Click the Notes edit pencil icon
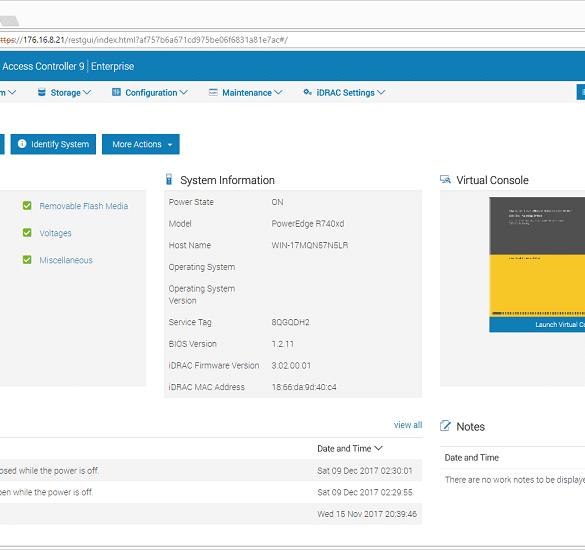The image size is (585, 550). [x=445, y=426]
